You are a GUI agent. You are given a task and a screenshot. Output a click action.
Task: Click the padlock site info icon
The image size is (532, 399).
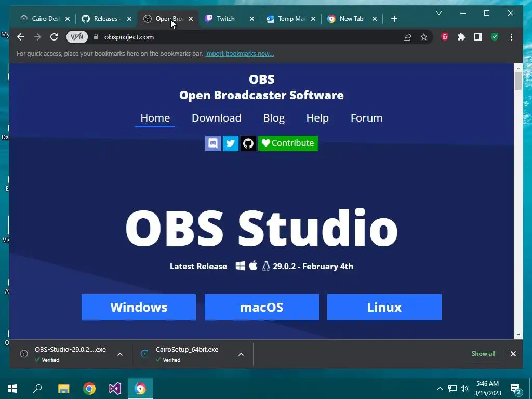pyautogui.click(x=96, y=37)
